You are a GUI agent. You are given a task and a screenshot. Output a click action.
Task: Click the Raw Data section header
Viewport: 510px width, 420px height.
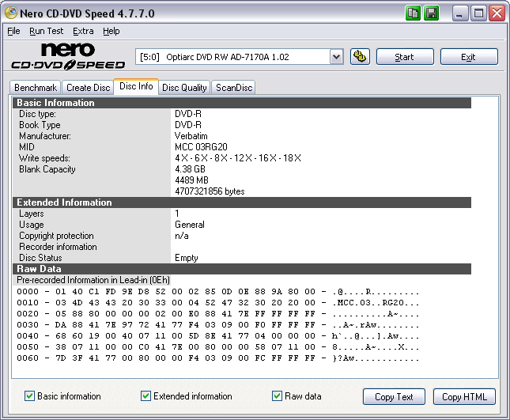click(242, 269)
